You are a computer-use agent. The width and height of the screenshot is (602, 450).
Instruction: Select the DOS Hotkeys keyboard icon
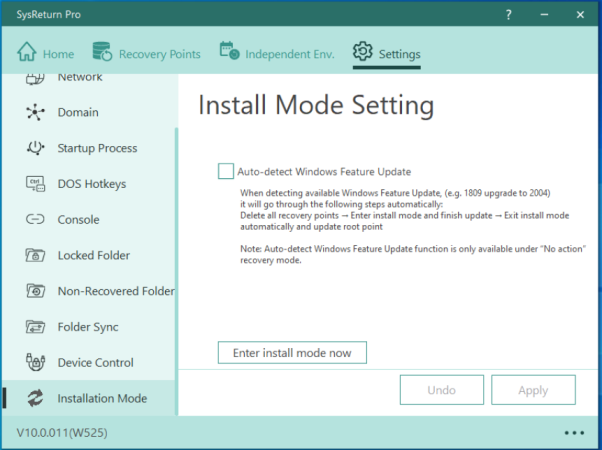point(35,184)
